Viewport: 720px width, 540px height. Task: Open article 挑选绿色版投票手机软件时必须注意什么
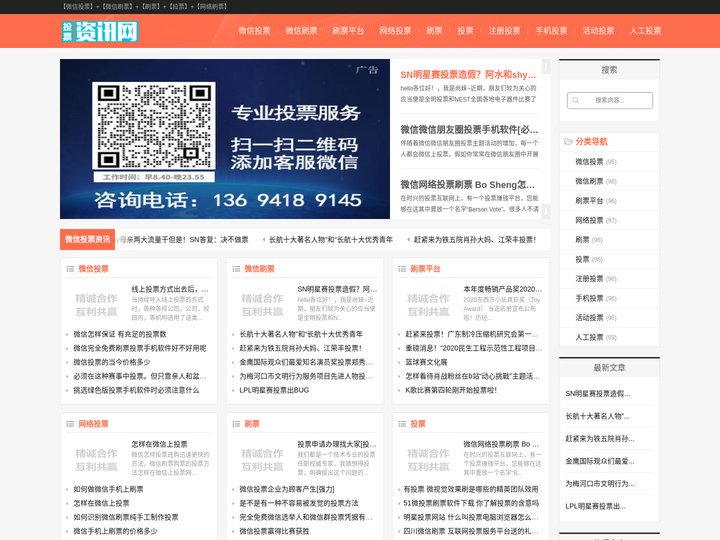tap(136, 390)
